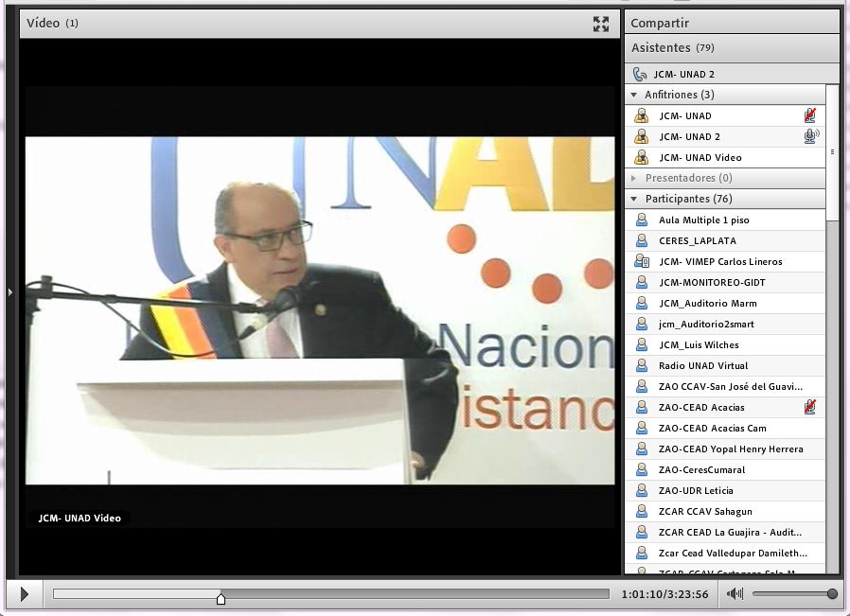Click participant icon of ZCAR CEAD La Guajira
Image resolution: width=850 pixels, height=616 pixels.
point(642,532)
